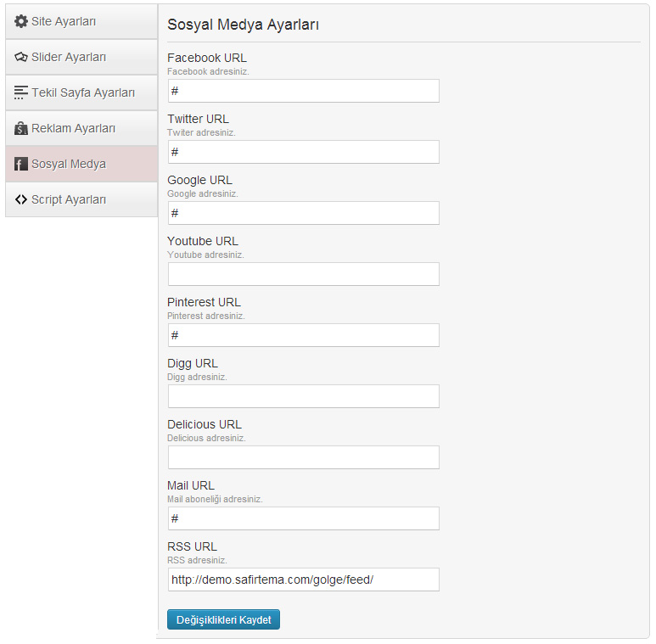Click the gear icon beside Site Ayarları
Image resolution: width=656 pixels, height=644 pixels.
click(21, 21)
